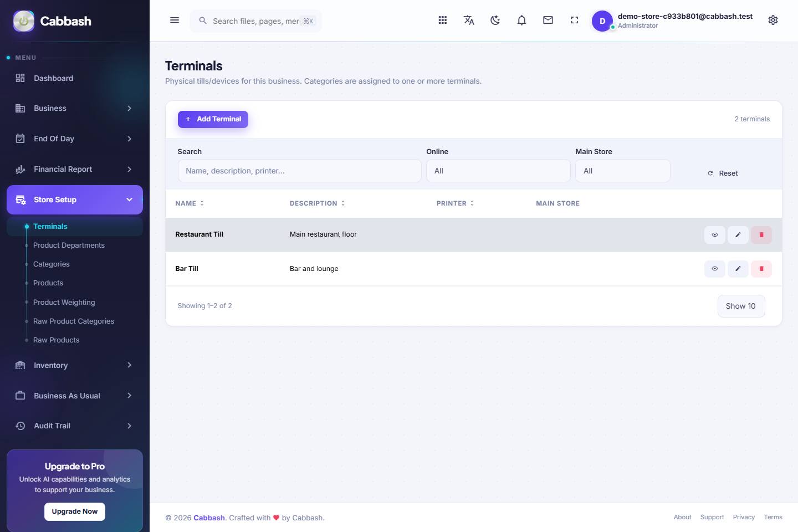Focus the terminal search input field
Screen dimensions: 798x532
click(x=299, y=171)
